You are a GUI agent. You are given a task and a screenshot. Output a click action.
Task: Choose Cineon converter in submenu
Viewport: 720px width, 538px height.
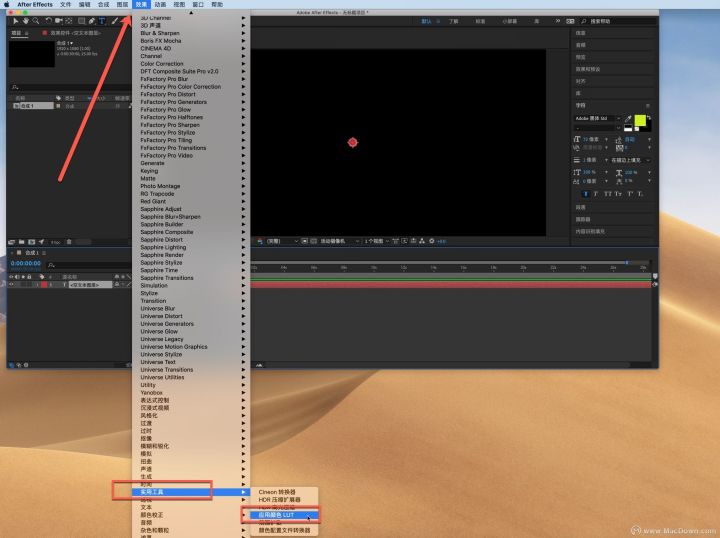tap(284, 492)
